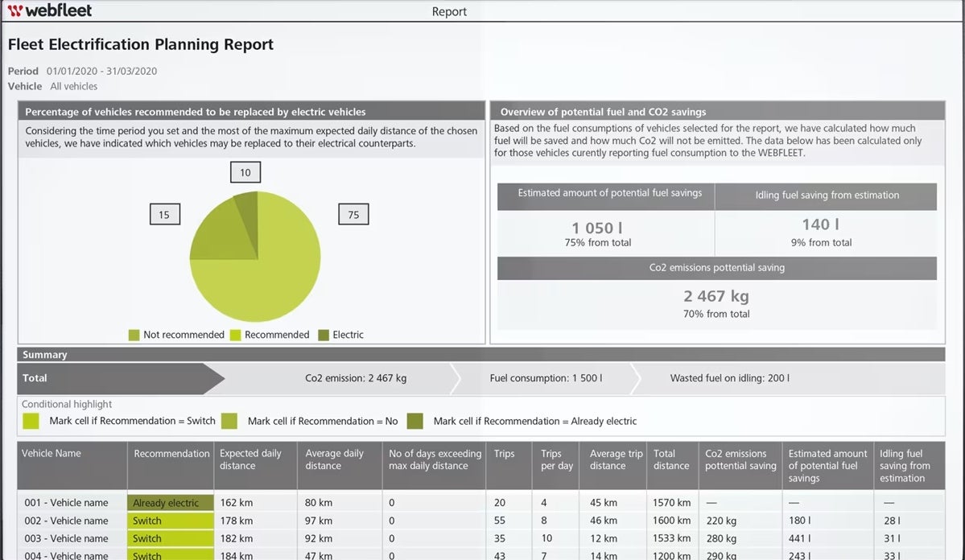Click the pie chart label box showing 10
Viewport: 965px width, 560px height.
click(x=245, y=172)
